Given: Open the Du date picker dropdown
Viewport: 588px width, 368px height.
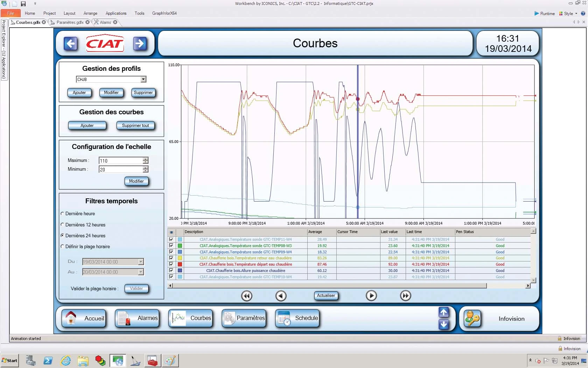Looking at the screenshot, I should tap(141, 261).
